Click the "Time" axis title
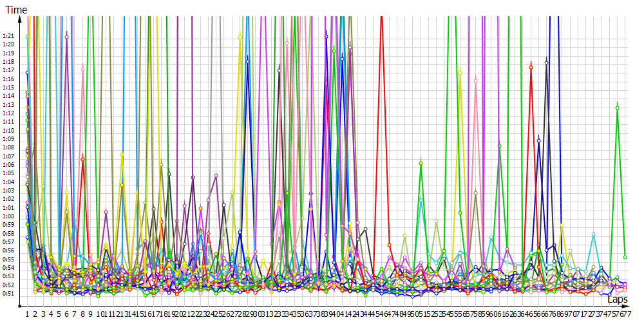644x322 pixels. click(16, 10)
